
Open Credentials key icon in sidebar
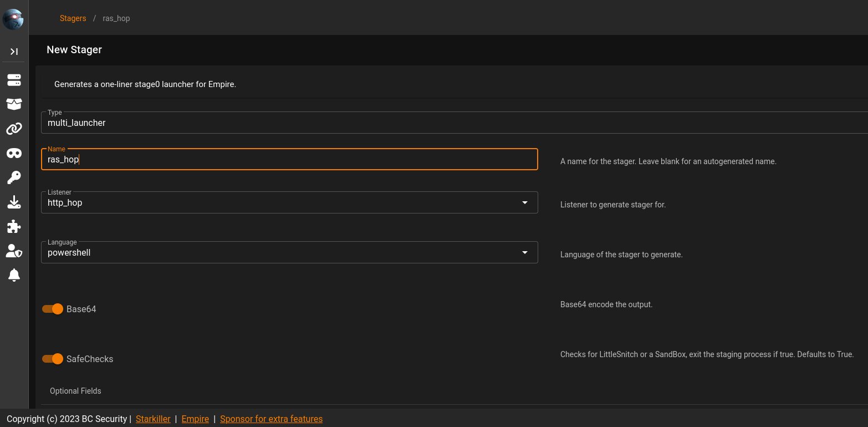pyautogui.click(x=14, y=177)
